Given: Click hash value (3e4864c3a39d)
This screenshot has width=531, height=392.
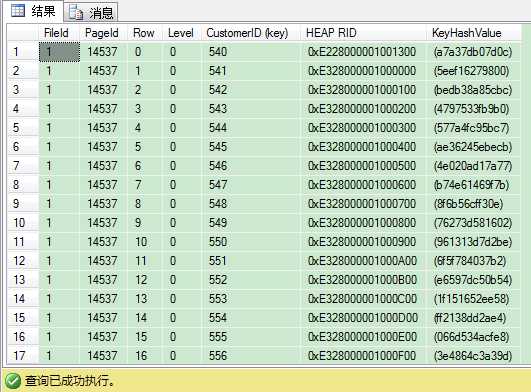Looking at the screenshot, I should tap(473, 355).
